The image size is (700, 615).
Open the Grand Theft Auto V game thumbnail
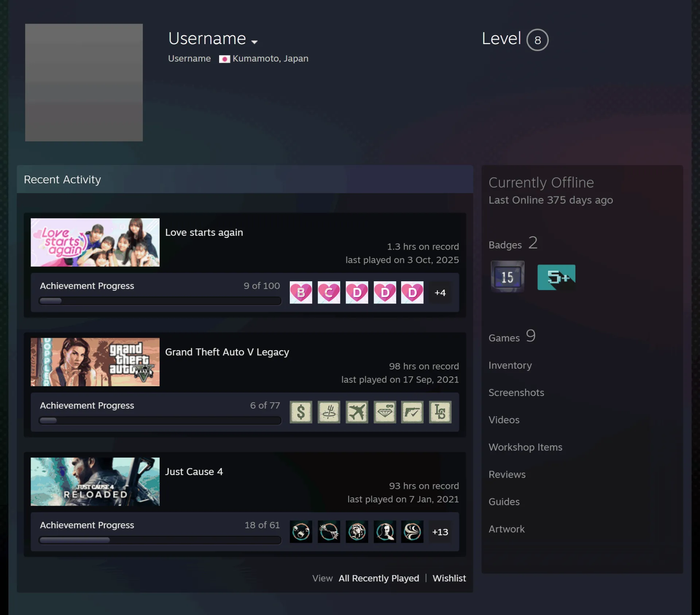click(x=95, y=362)
